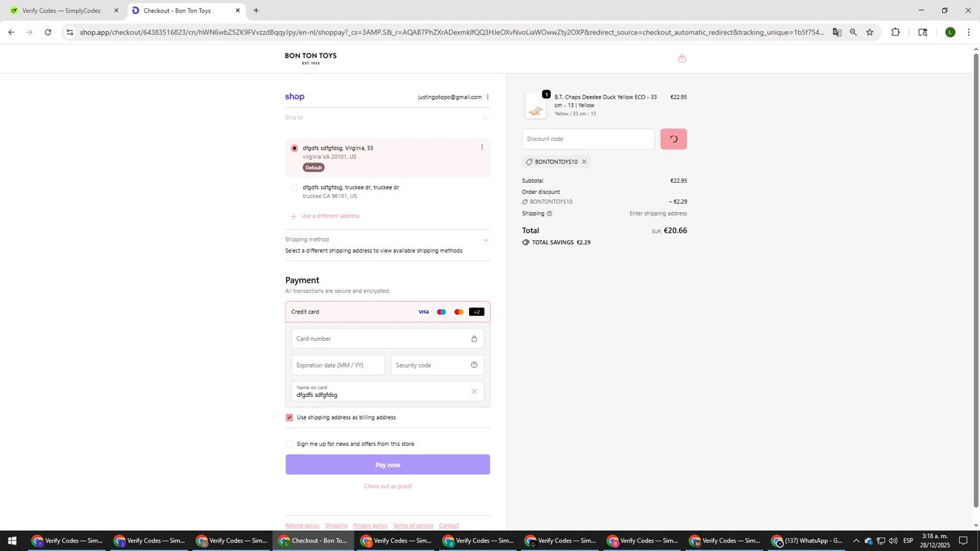The height and width of the screenshot is (551, 980).
Task: Switch to Checkout - Bon To... taskbar window
Action: click(314, 541)
